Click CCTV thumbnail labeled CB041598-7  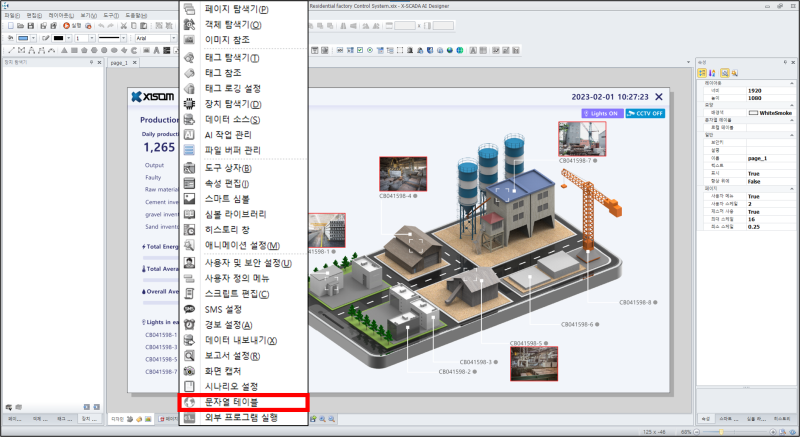[582, 139]
